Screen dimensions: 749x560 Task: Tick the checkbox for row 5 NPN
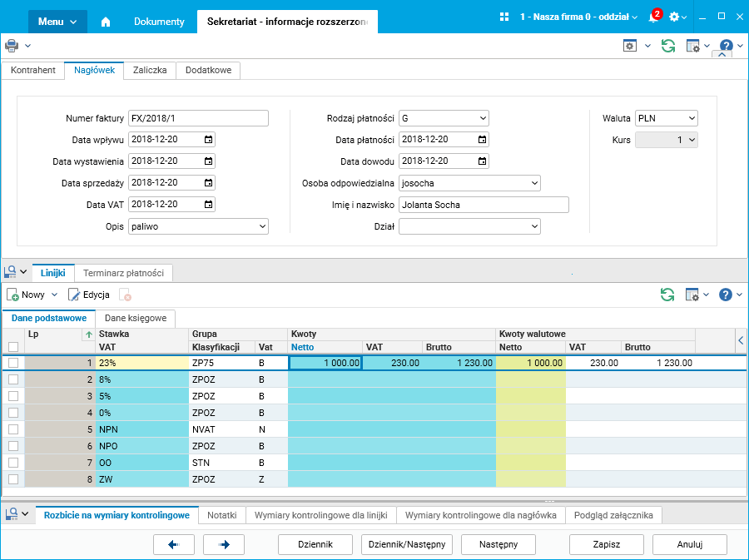pos(12,429)
